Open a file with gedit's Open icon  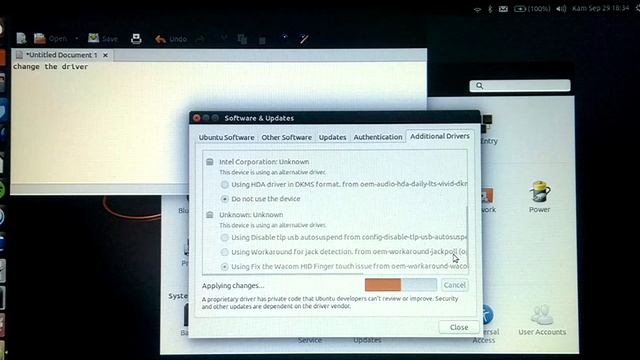coord(40,38)
